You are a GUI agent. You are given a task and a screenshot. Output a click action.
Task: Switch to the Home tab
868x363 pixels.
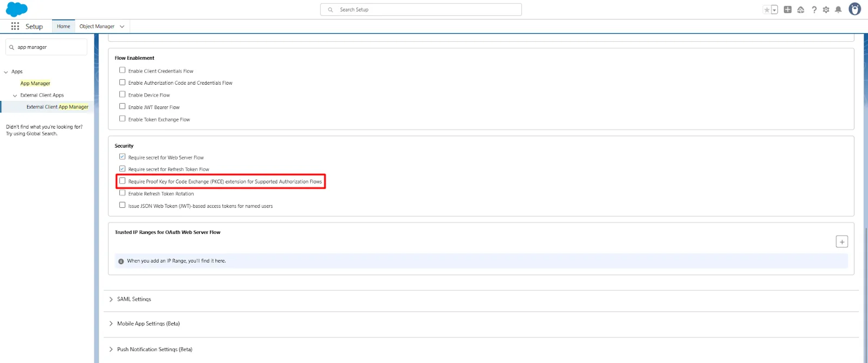[x=63, y=26]
